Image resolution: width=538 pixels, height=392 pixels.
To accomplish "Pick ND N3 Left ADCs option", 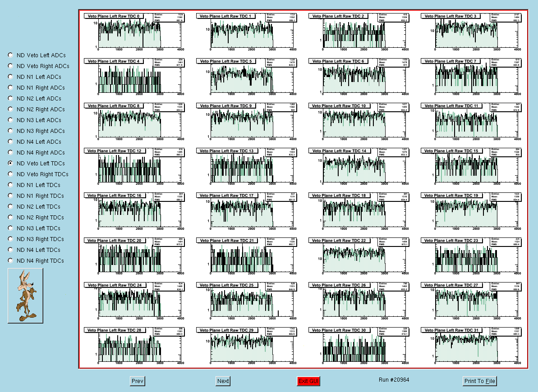I will (11, 120).
